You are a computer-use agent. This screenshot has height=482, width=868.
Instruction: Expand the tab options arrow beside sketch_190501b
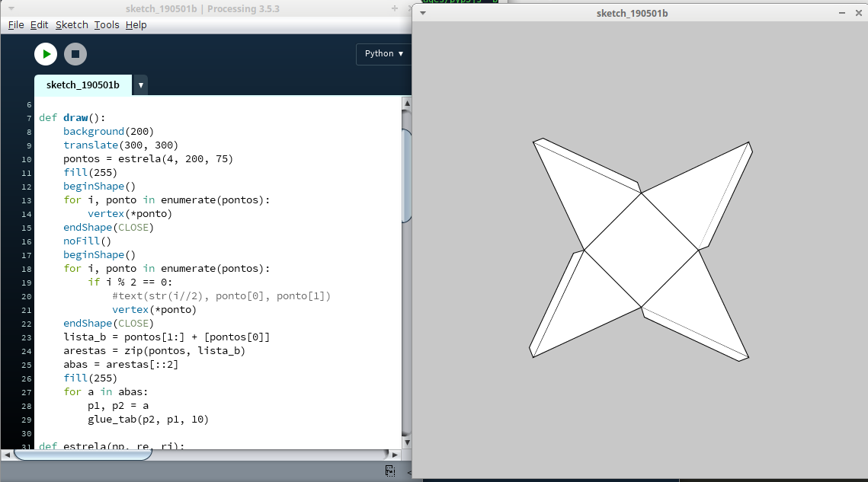(141, 85)
